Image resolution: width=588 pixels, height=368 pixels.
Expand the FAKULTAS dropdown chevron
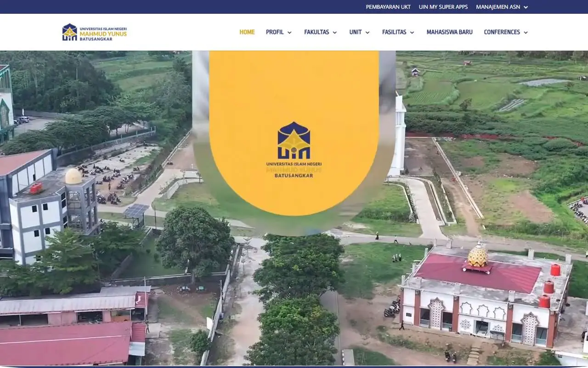[x=334, y=33]
